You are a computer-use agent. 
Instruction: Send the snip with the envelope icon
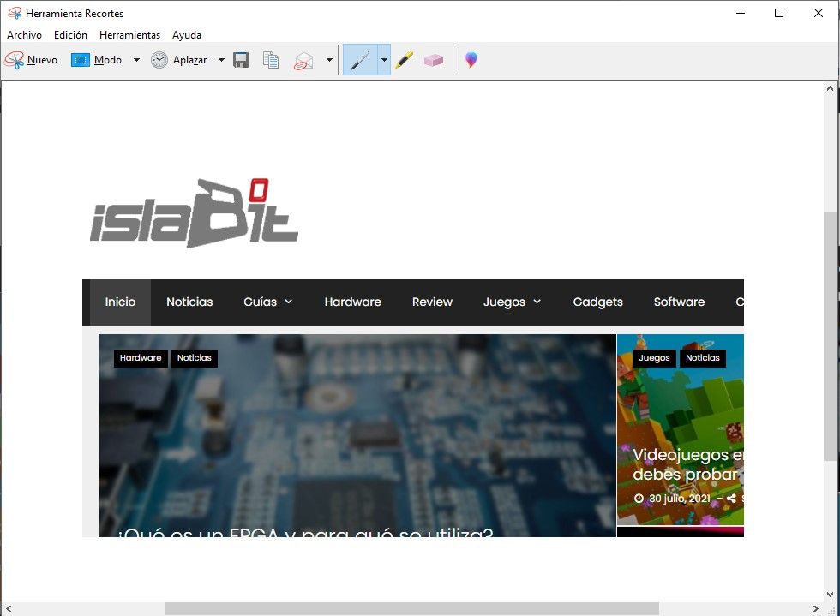click(303, 60)
